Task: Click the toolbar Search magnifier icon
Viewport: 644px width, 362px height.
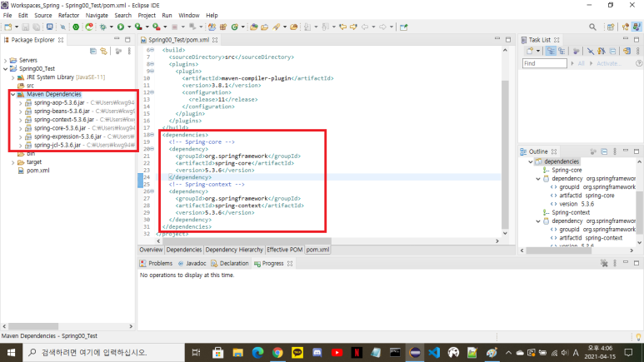Action: (592, 27)
